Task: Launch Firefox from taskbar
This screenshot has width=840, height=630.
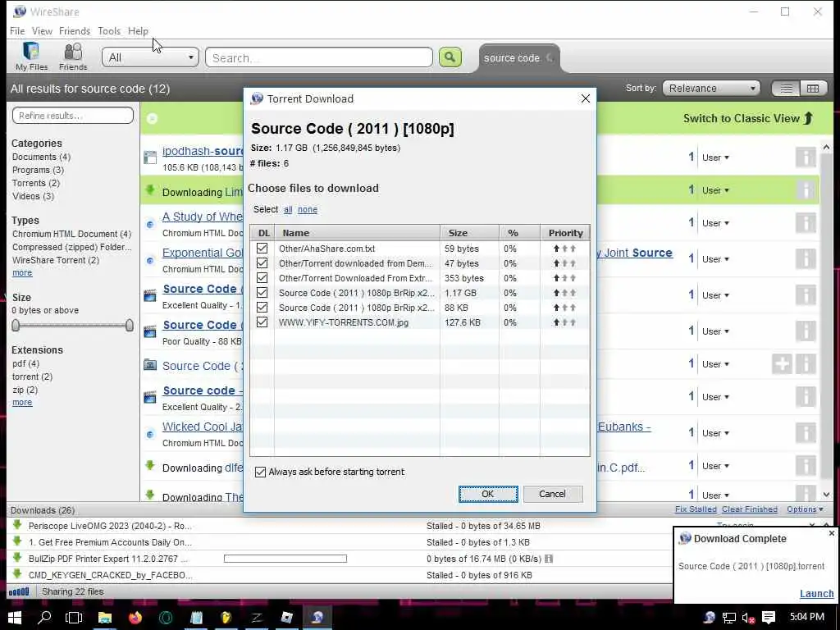Action: (135, 617)
